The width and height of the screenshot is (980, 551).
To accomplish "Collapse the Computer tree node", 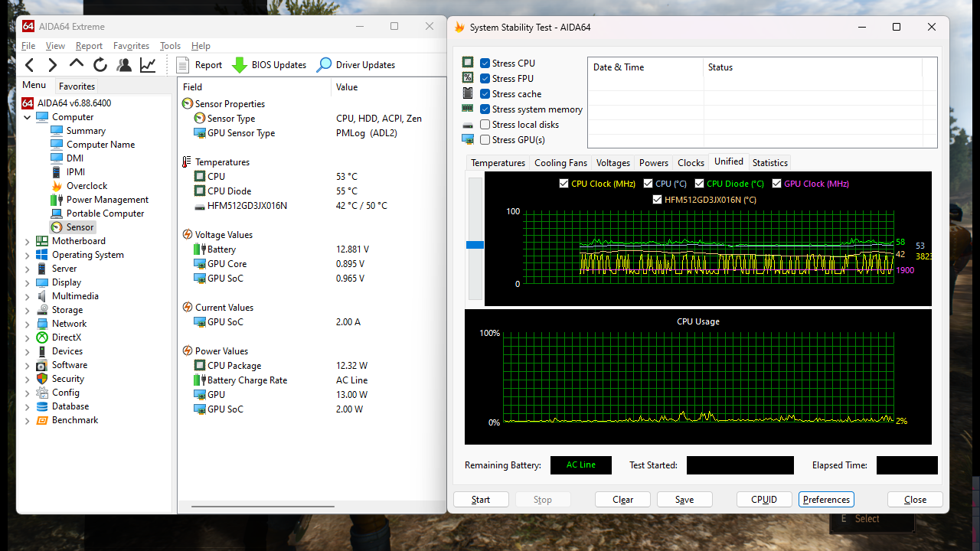I will pos(28,117).
